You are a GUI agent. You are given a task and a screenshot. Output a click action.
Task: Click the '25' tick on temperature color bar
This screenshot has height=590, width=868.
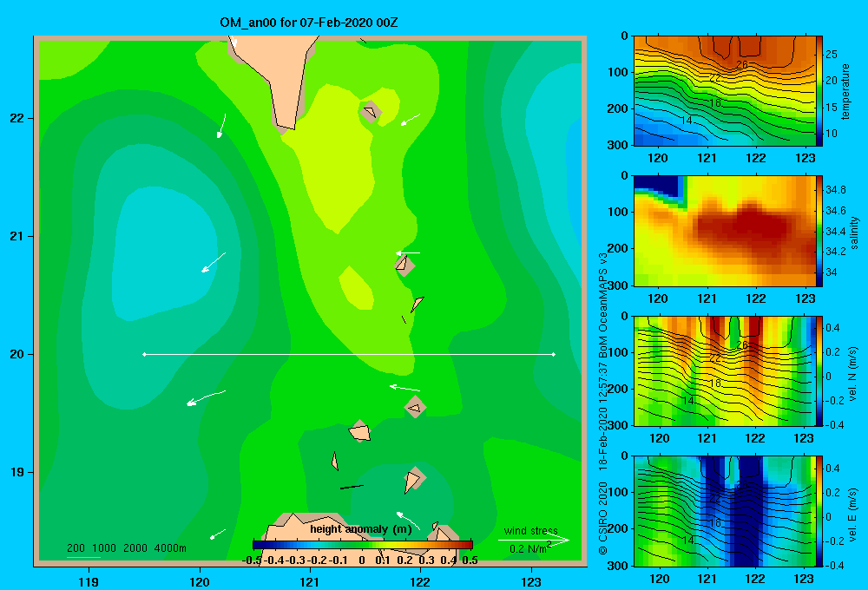coord(832,55)
